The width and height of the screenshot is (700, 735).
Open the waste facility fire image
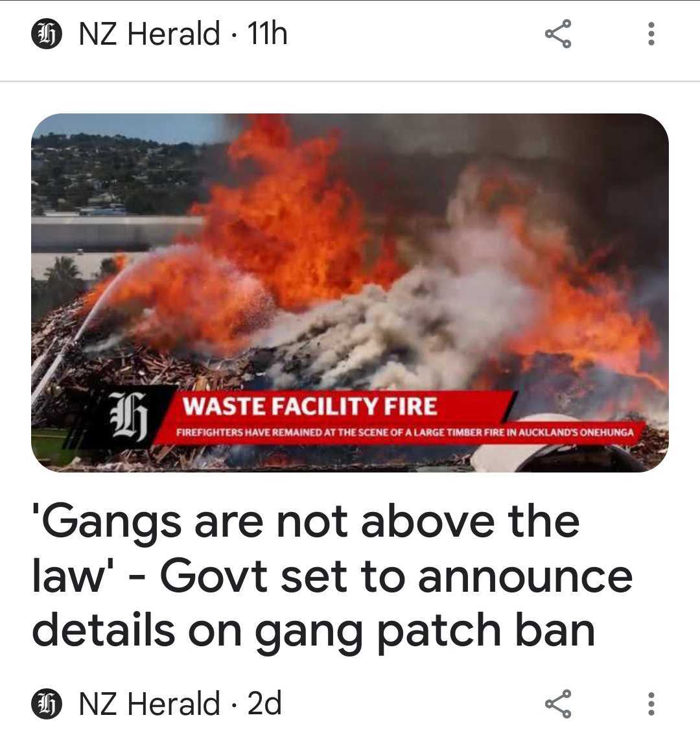point(350,292)
